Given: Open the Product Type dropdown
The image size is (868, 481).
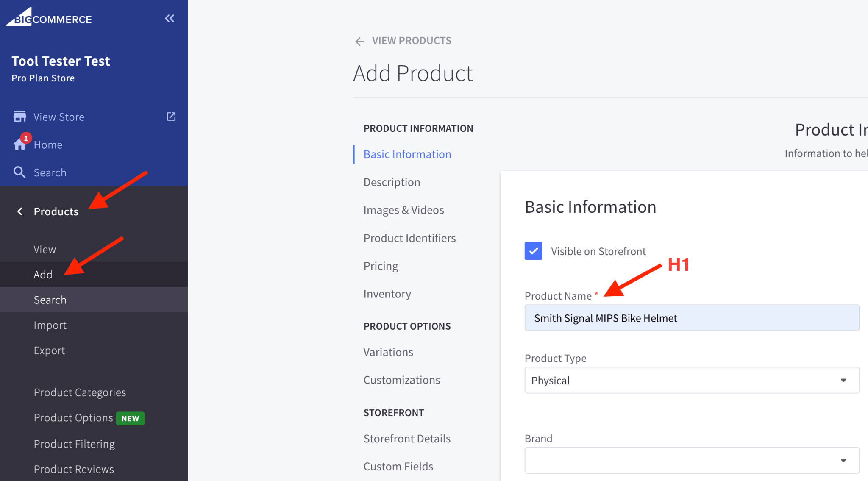Looking at the screenshot, I should [x=691, y=380].
